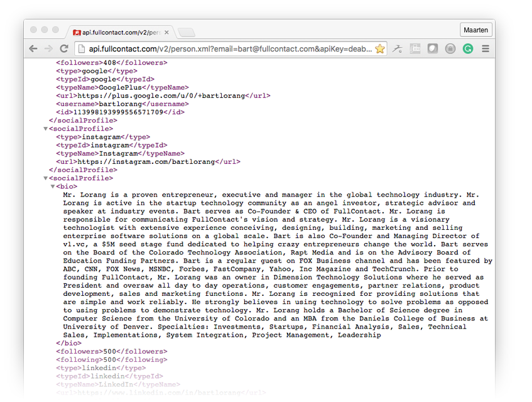Viewport: 532px width, 402px height.
Task: Click the round grey extension icon left of Grammarly
Action: pos(450,49)
